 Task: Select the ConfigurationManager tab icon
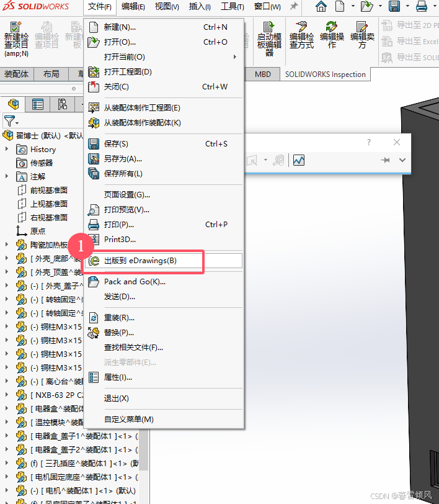[x=62, y=104]
